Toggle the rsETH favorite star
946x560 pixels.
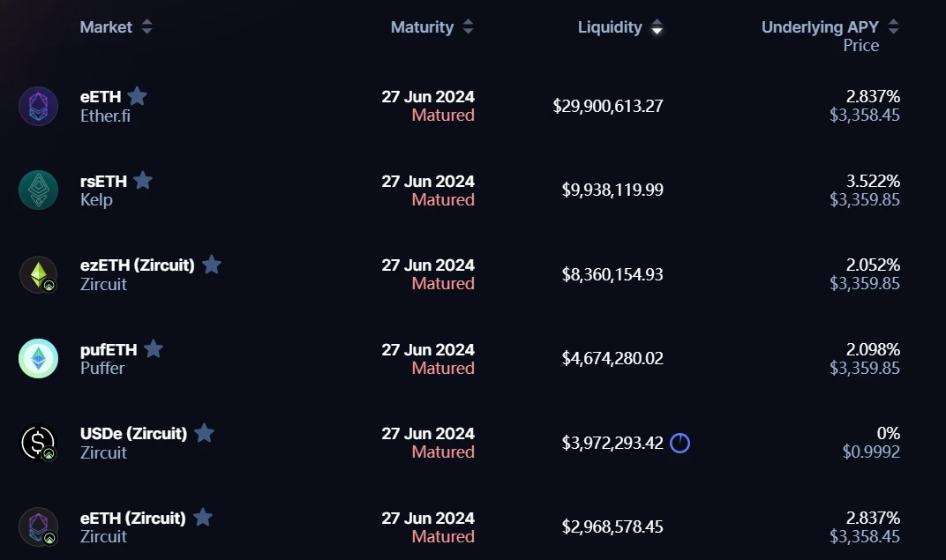point(143,181)
